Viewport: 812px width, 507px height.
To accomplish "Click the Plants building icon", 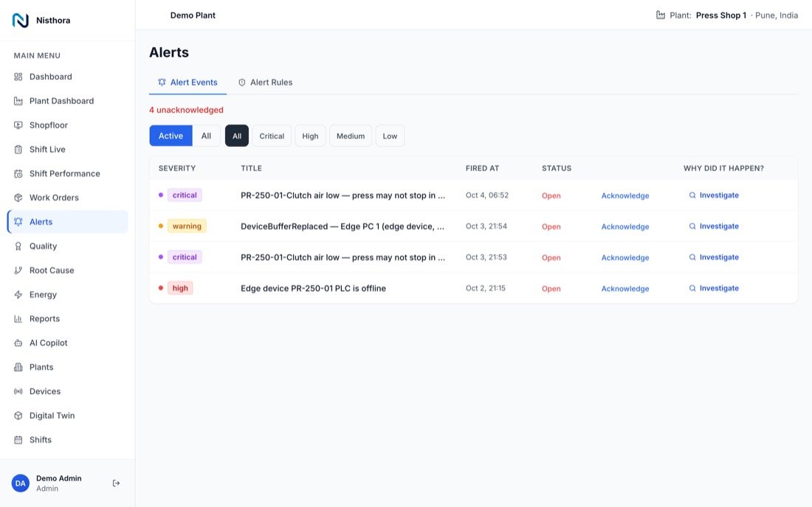I will [18, 368].
